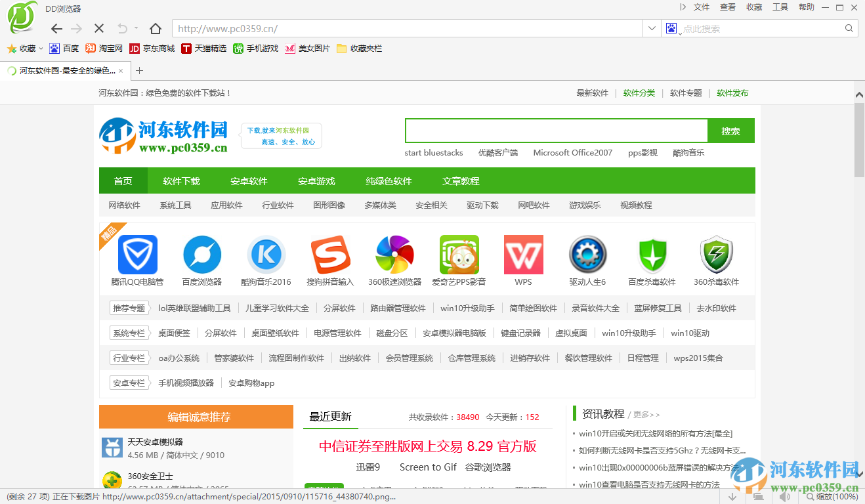Open the downloads icon in status bar

pos(732,496)
